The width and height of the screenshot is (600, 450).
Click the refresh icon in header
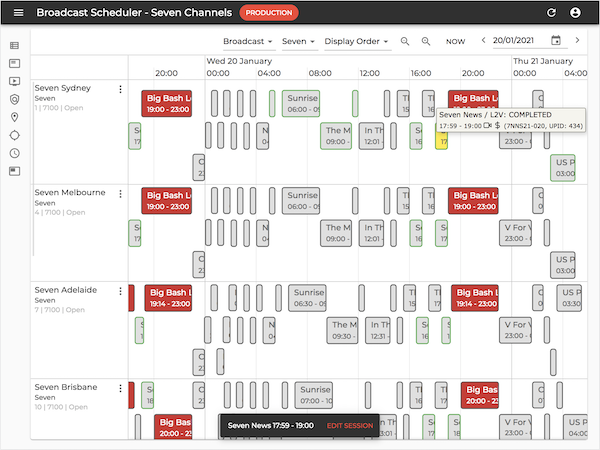[551, 13]
